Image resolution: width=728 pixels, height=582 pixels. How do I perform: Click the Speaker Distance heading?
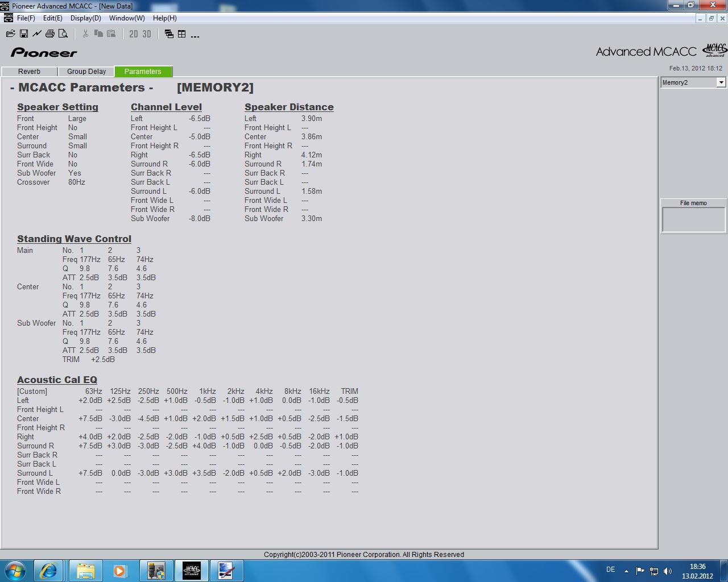click(x=289, y=107)
